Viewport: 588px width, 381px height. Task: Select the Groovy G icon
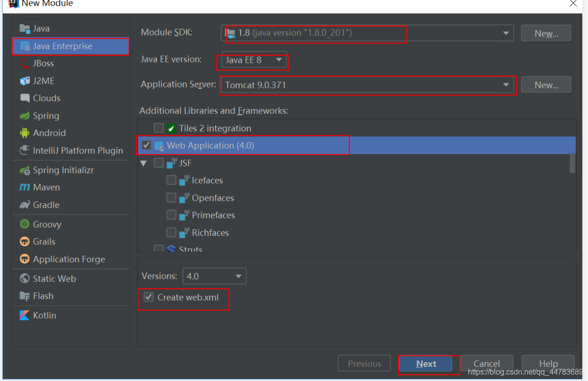click(x=25, y=224)
